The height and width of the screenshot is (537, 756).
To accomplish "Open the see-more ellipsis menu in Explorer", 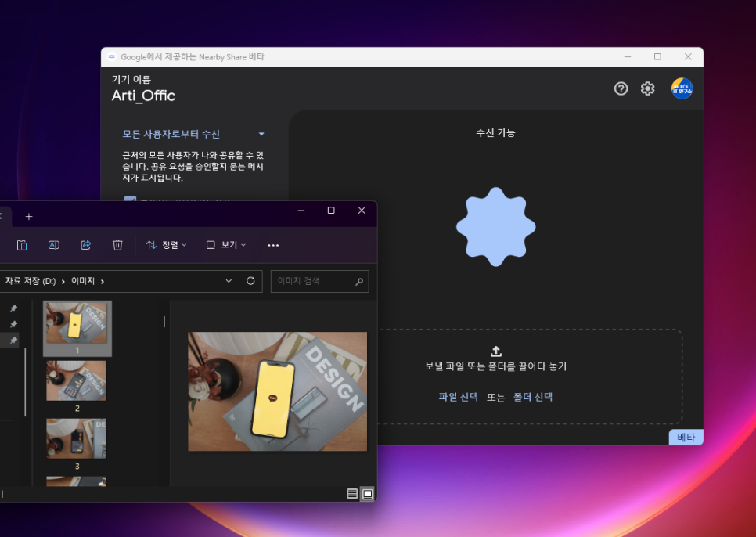I will 273,245.
